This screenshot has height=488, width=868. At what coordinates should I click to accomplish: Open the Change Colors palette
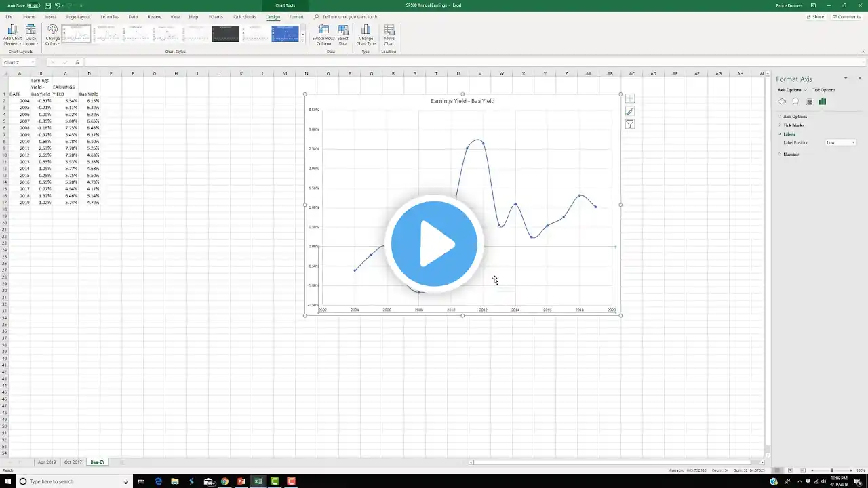[x=52, y=35]
